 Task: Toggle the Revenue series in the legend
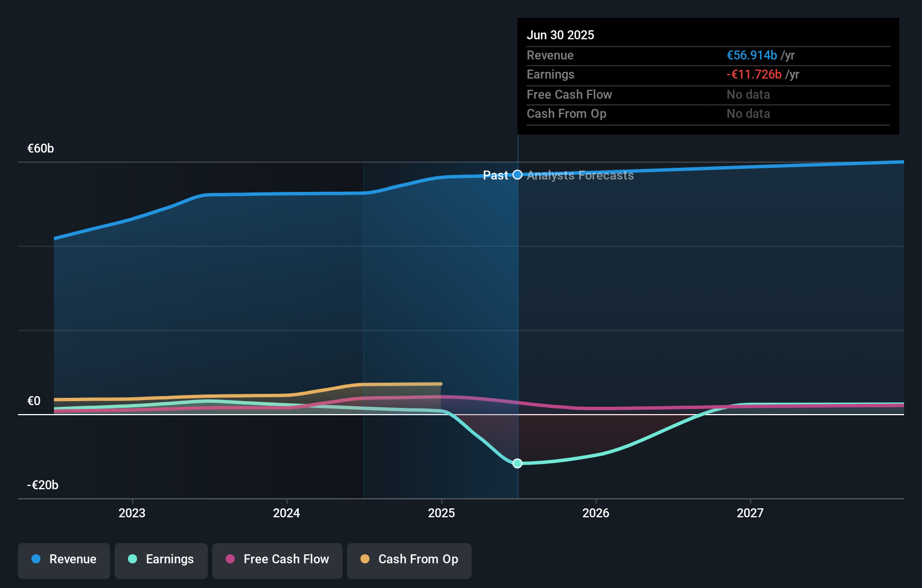[64, 561]
